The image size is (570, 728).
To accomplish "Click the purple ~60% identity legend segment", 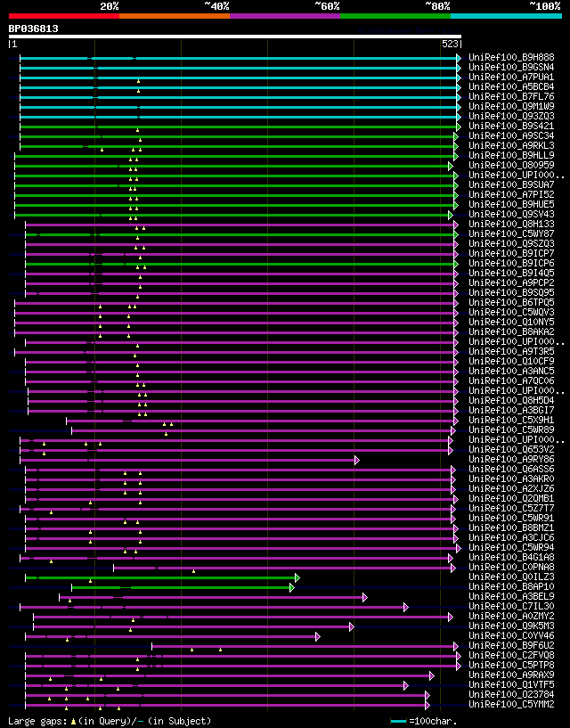I will [x=285, y=16].
